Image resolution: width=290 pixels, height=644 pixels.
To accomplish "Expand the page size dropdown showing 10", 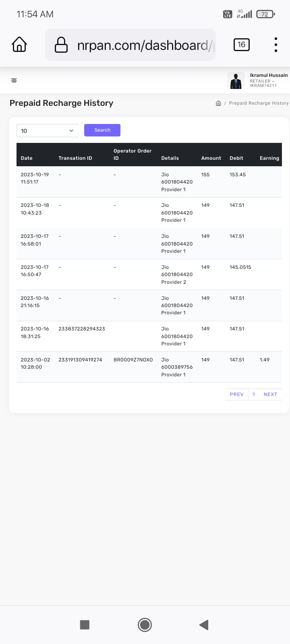I will pos(47,131).
